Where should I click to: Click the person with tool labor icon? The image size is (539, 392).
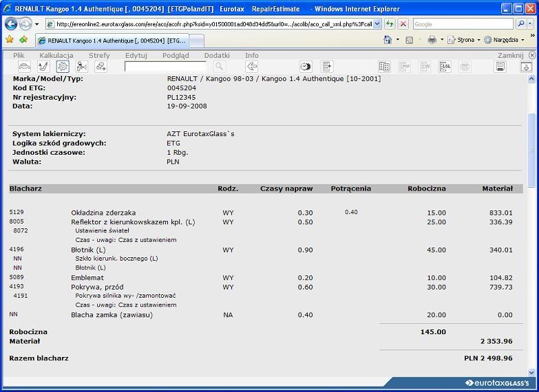click(82, 66)
